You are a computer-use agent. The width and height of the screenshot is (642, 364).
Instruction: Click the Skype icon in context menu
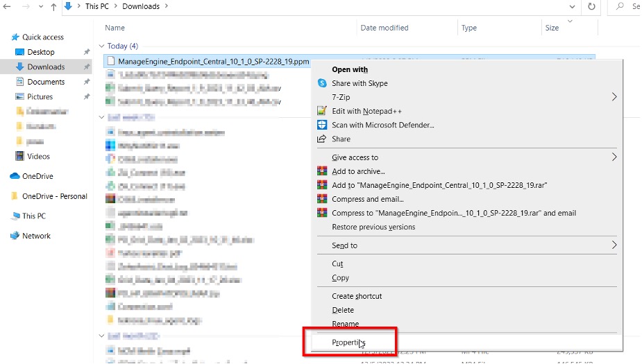(x=322, y=83)
